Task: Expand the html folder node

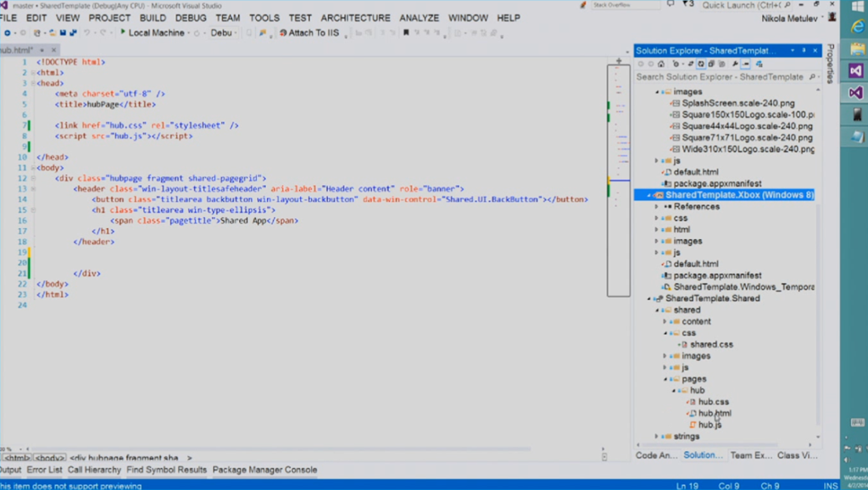Action: (657, 230)
